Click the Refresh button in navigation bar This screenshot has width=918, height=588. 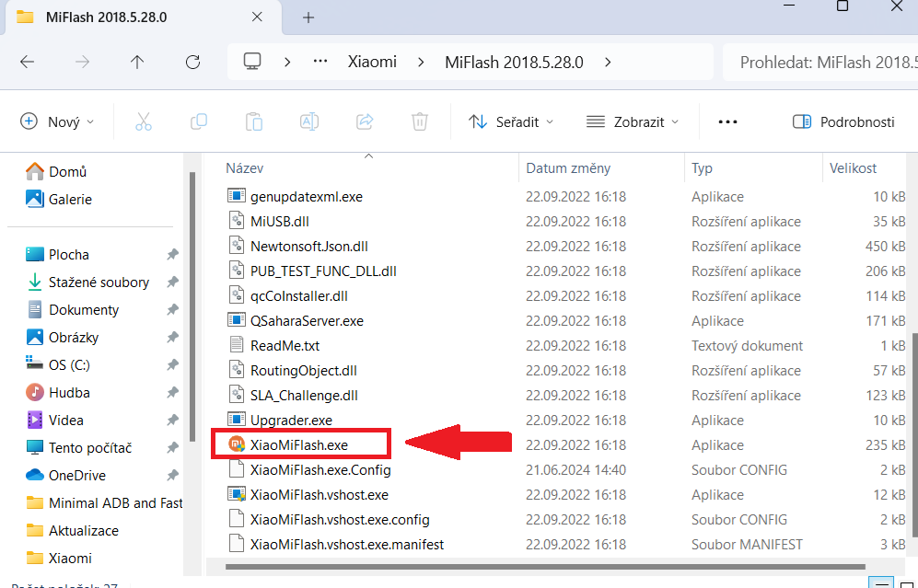pos(192,63)
